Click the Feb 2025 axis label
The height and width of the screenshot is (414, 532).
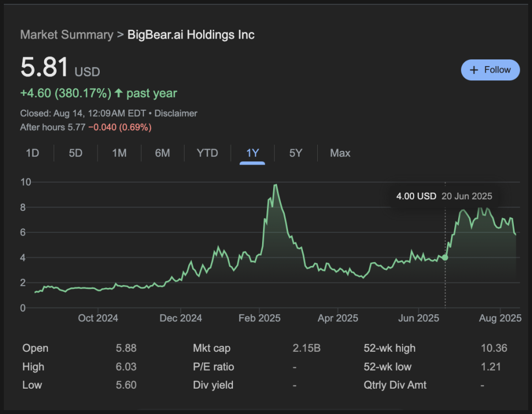(259, 318)
